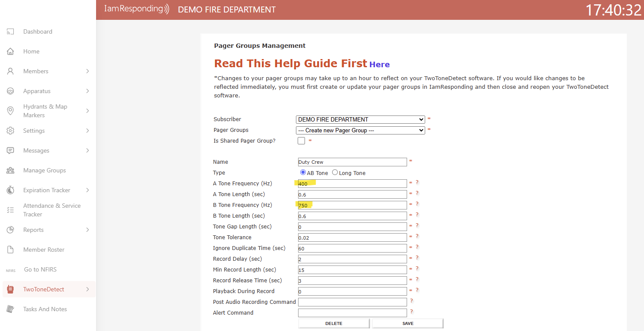Image resolution: width=644 pixels, height=331 pixels.
Task: Click the Reports pie chart icon
Action: (10, 230)
